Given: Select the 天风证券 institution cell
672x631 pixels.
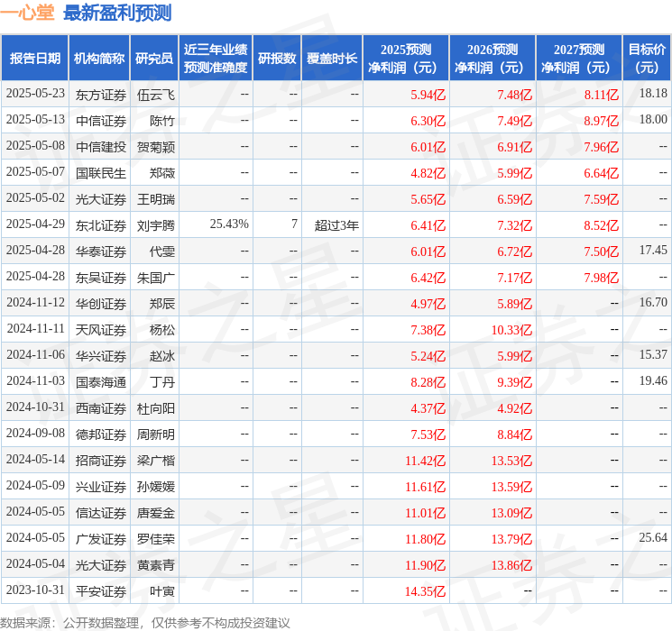Looking at the screenshot, I should [101, 330].
